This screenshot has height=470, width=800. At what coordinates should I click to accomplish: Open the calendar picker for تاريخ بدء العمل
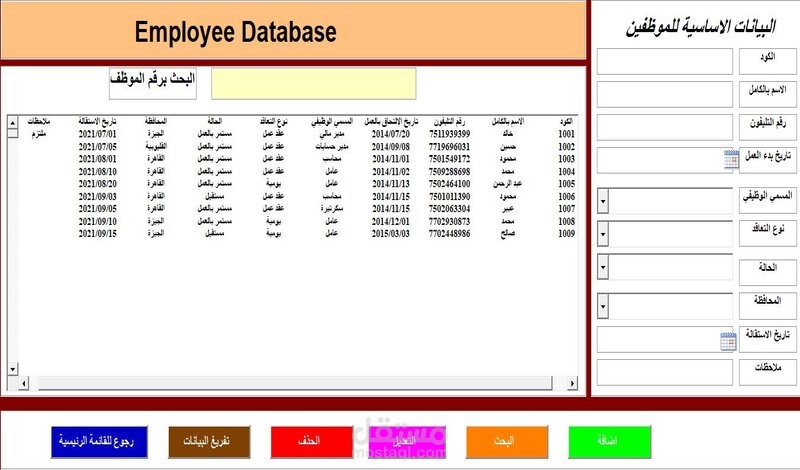pyautogui.click(x=731, y=159)
